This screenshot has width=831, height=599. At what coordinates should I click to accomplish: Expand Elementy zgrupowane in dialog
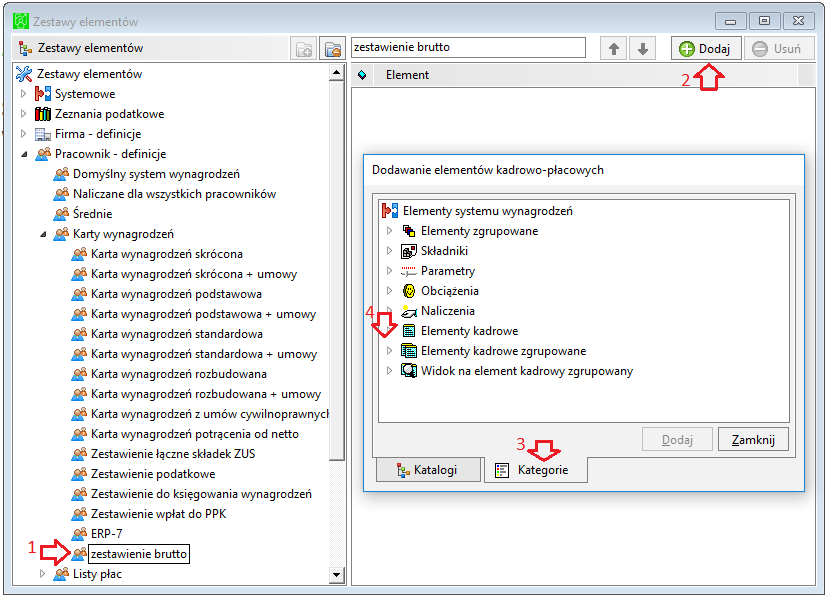tap(390, 231)
